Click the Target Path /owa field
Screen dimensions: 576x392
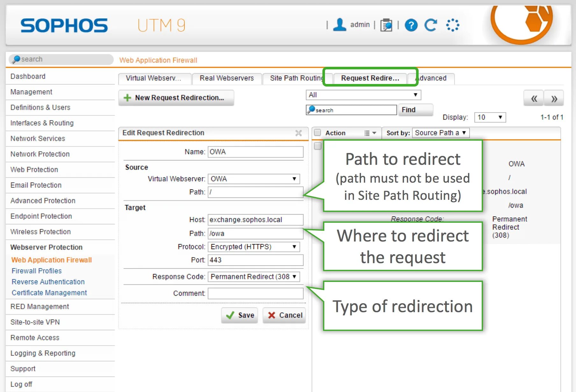tap(256, 234)
